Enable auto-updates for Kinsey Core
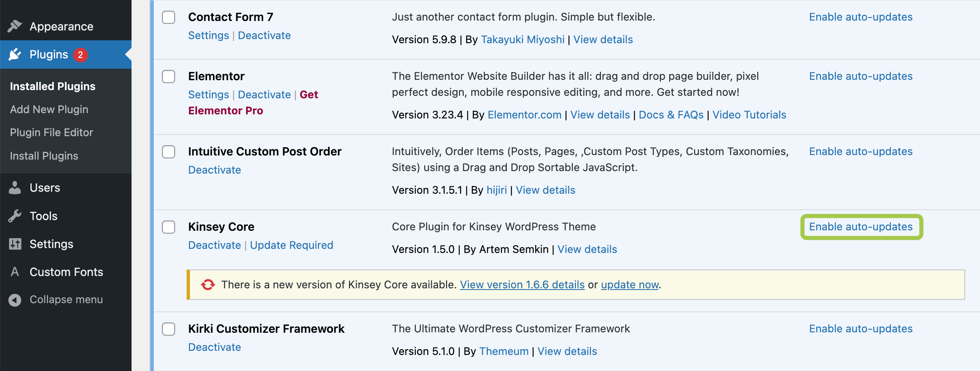980x371 pixels. pos(861,227)
